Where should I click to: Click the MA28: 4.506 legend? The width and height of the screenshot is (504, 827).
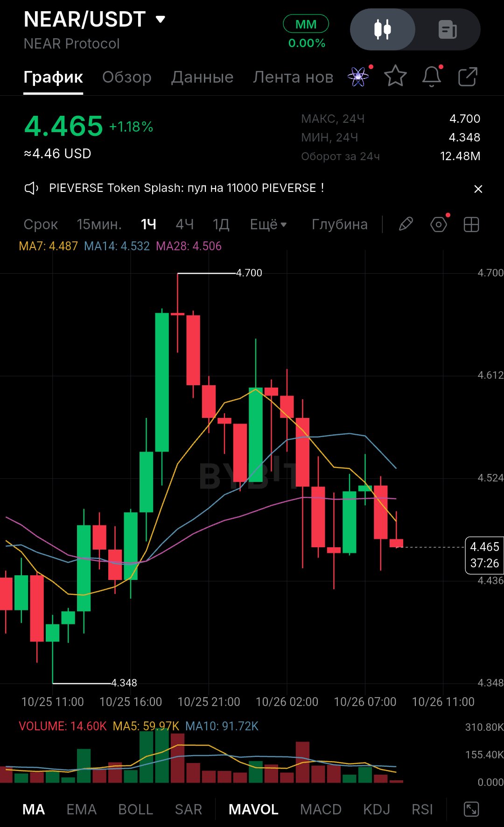[x=189, y=246]
